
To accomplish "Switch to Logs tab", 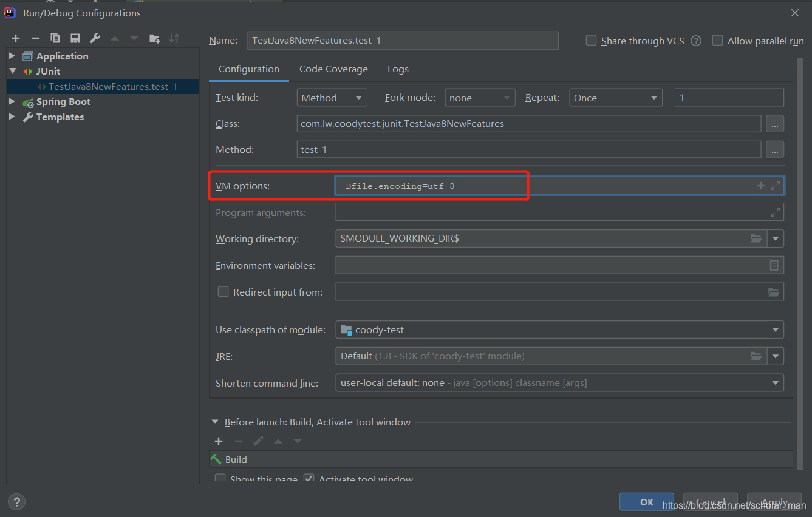I will pyautogui.click(x=398, y=69).
